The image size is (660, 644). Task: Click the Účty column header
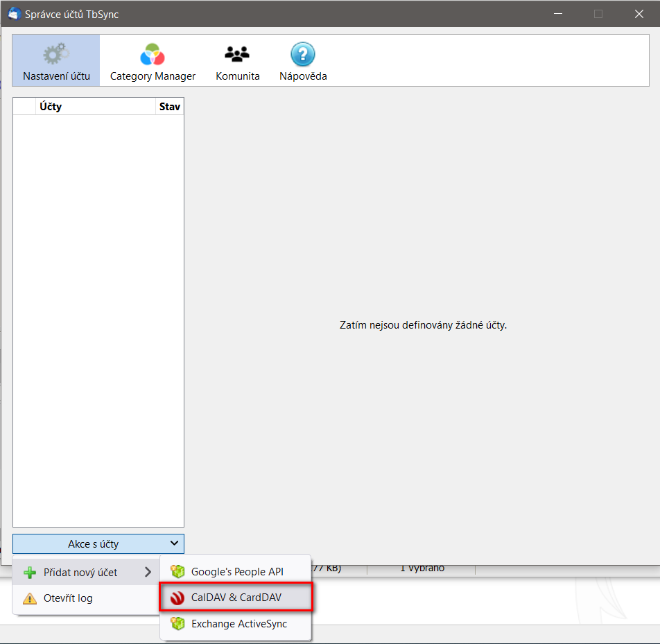point(96,107)
